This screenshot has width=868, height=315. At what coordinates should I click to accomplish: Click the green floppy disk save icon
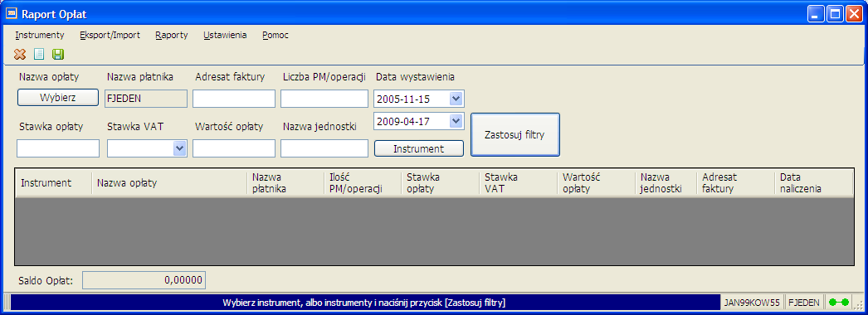[58, 54]
